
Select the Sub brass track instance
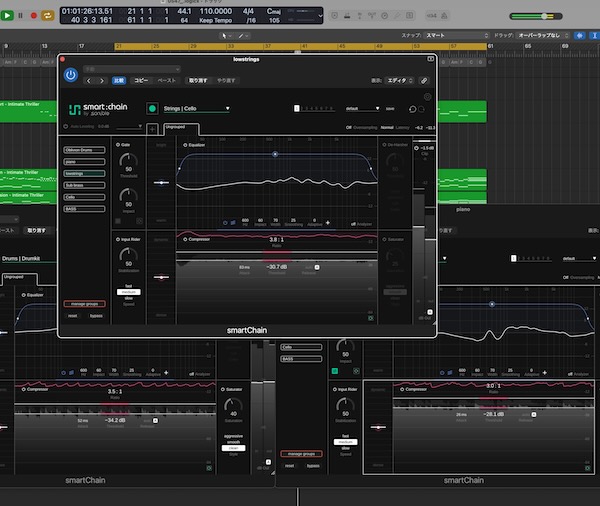coord(84,185)
